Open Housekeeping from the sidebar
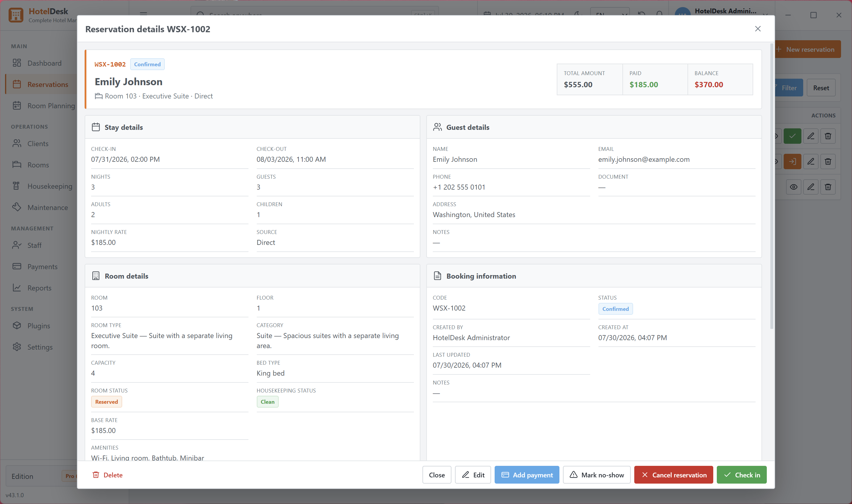 tap(41, 186)
